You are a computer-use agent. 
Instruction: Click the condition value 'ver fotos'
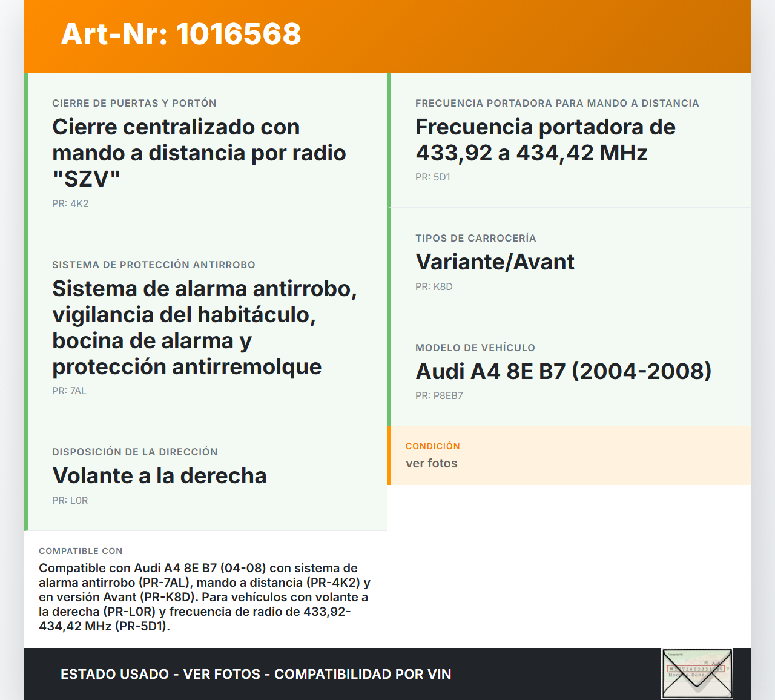[432, 463]
